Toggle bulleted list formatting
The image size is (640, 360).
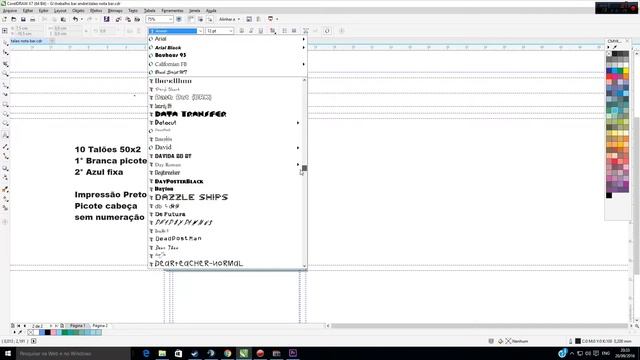[284, 31]
